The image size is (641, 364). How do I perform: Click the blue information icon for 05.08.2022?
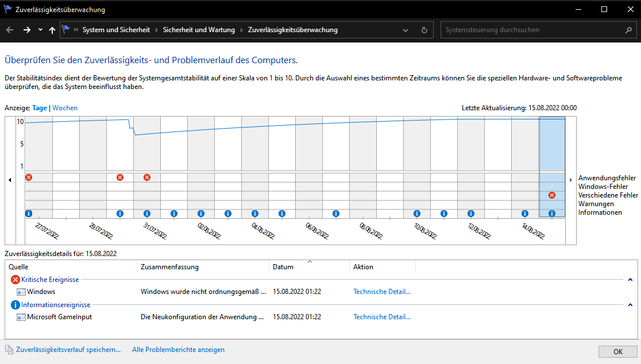[282, 213]
